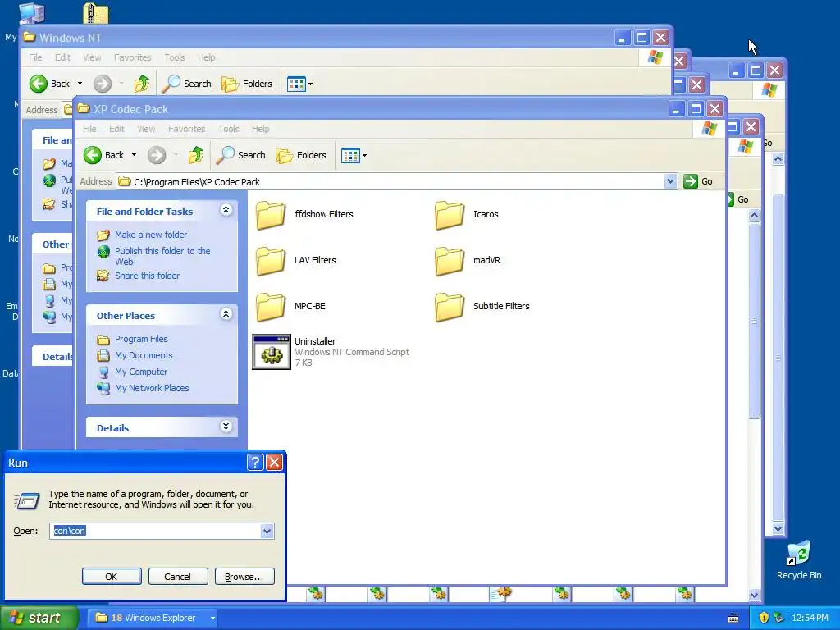Screen dimensions: 840x630
Task: Click the taskbar clock showing 12:54 PM
Action: tap(810, 618)
